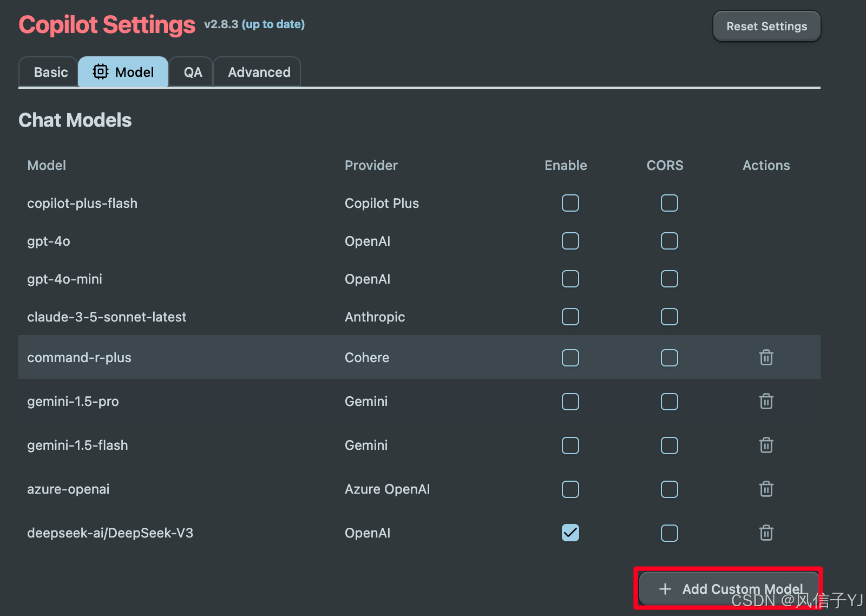Enable the gemini-1.5-pro model
The image size is (866, 616).
pos(570,402)
